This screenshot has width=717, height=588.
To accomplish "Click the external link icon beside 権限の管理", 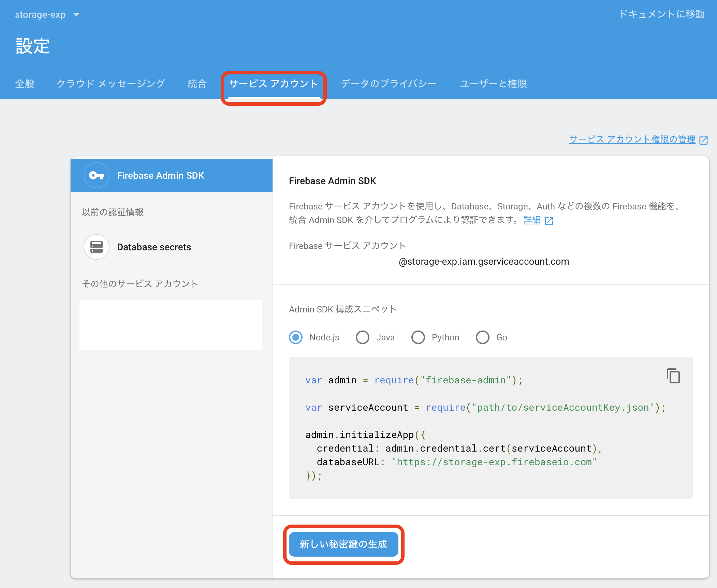I will [x=703, y=140].
